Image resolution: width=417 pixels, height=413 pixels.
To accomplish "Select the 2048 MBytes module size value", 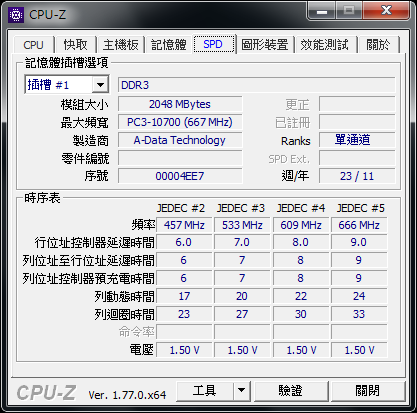I will 180,104.
